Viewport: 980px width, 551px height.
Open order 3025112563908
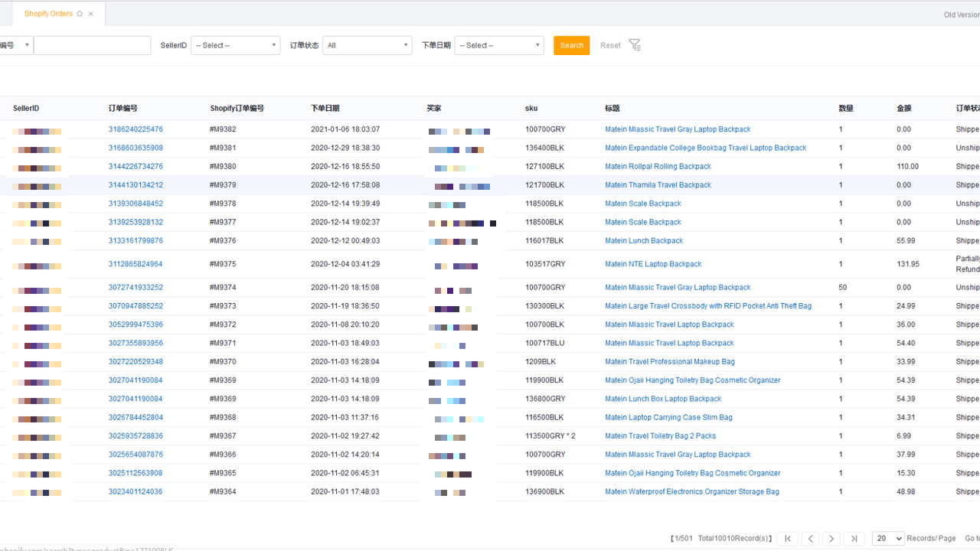click(x=136, y=473)
